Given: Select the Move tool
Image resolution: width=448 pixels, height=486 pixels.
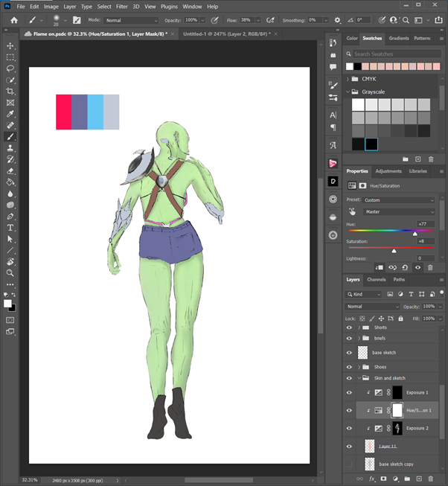Looking at the screenshot, I should click(x=10, y=46).
